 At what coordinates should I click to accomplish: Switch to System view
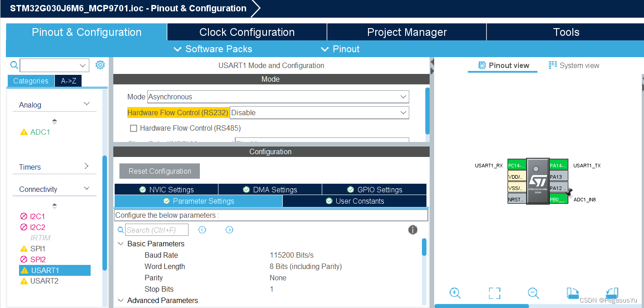(x=574, y=65)
